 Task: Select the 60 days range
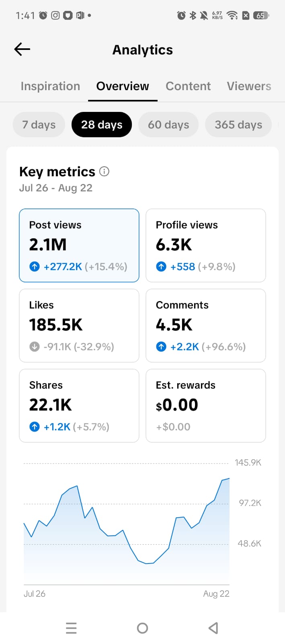(x=168, y=125)
